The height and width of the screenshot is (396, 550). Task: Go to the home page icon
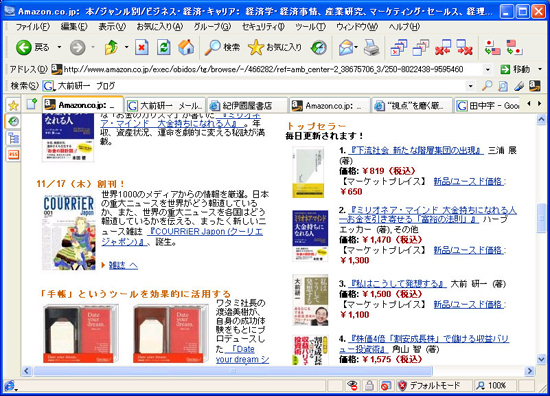(x=186, y=47)
